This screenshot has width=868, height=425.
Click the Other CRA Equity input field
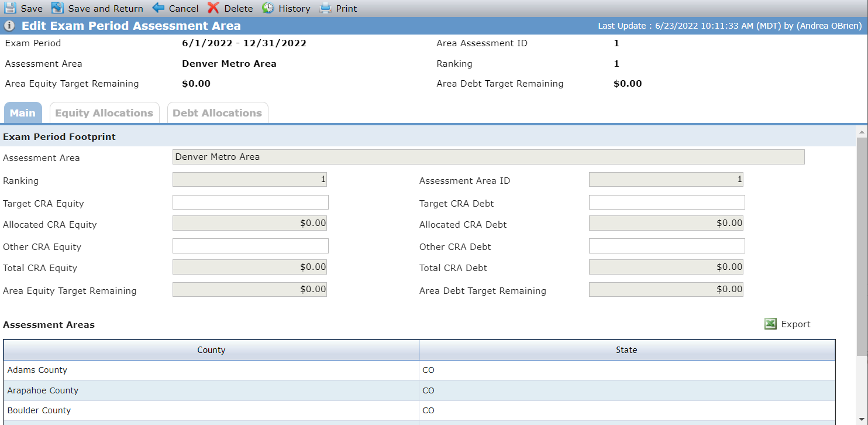point(250,246)
